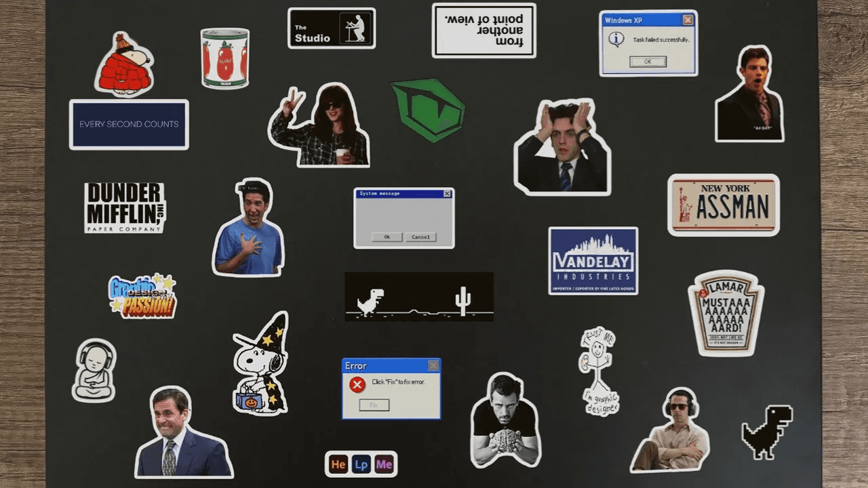Image resolution: width=868 pixels, height=488 pixels.
Task: Select the Dunder Mifflin paper company sticker
Action: tap(125, 207)
